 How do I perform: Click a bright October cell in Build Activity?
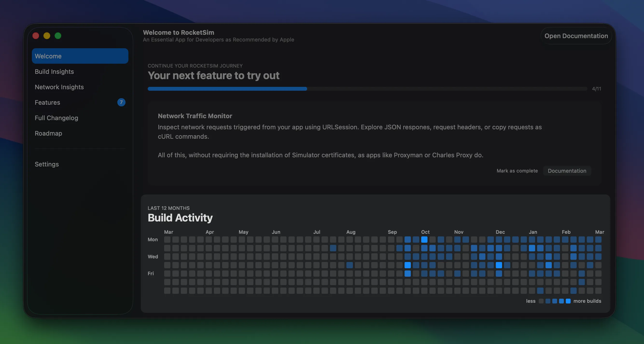424,240
